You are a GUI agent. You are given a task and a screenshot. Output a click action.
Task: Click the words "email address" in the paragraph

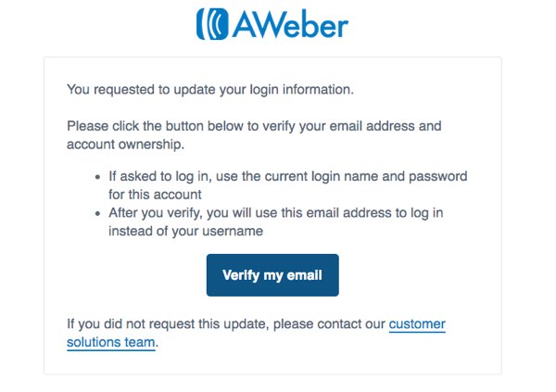pos(373,126)
